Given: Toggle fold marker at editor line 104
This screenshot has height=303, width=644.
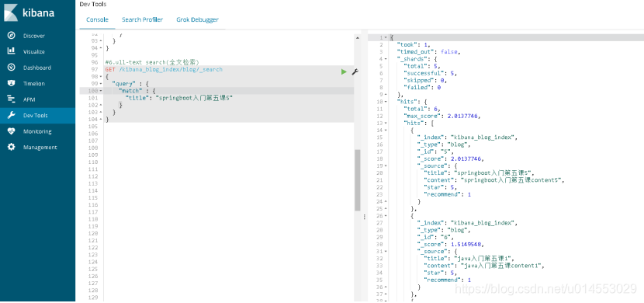Looking at the screenshot, I should [x=101, y=119].
